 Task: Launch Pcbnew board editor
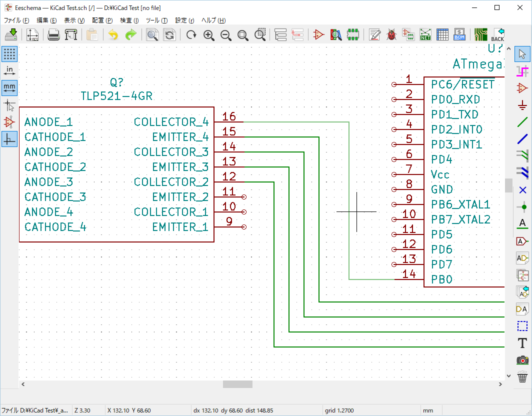481,34
